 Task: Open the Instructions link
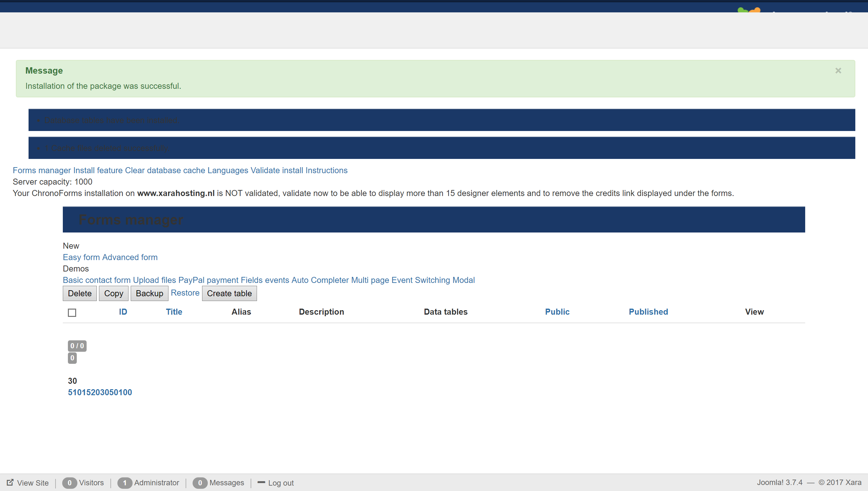326,170
